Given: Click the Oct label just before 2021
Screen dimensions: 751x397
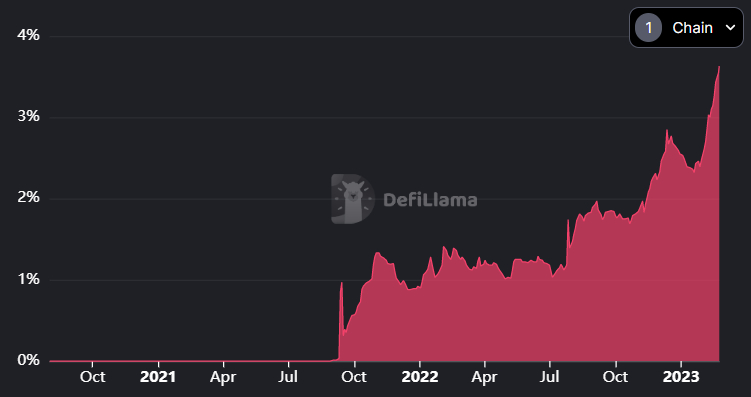Looking at the screenshot, I should pos(92,377).
